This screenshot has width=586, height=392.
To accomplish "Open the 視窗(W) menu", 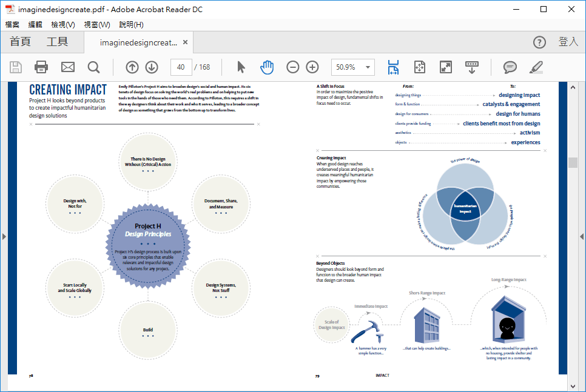I will point(97,25).
